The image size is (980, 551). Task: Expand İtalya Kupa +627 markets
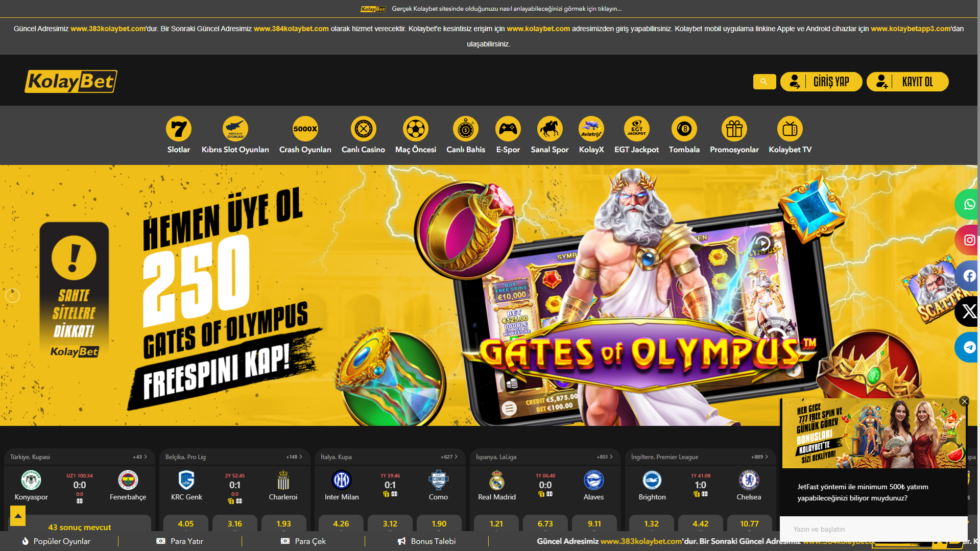click(x=449, y=457)
